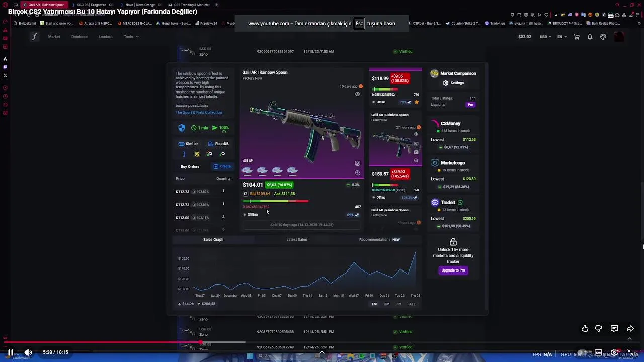Open the CSMoney market entry

453,135
